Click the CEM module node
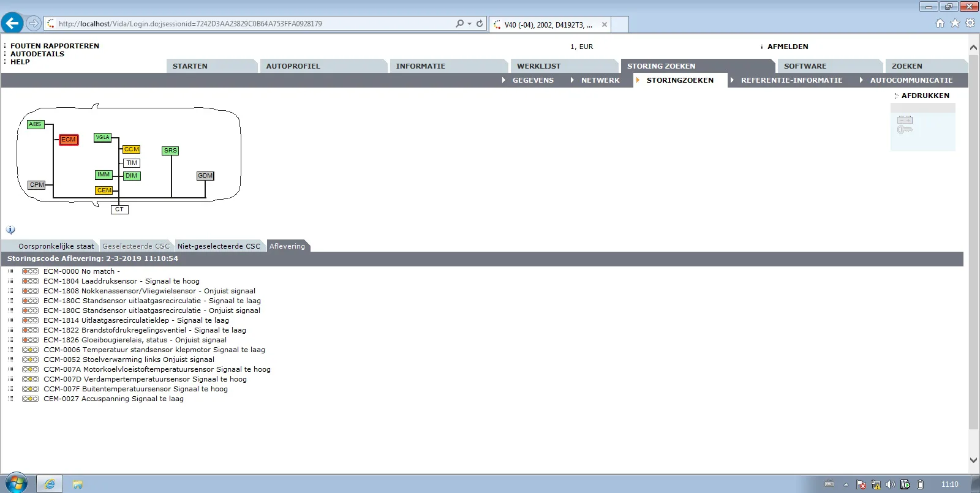This screenshot has height=493, width=980. [104, 190]
